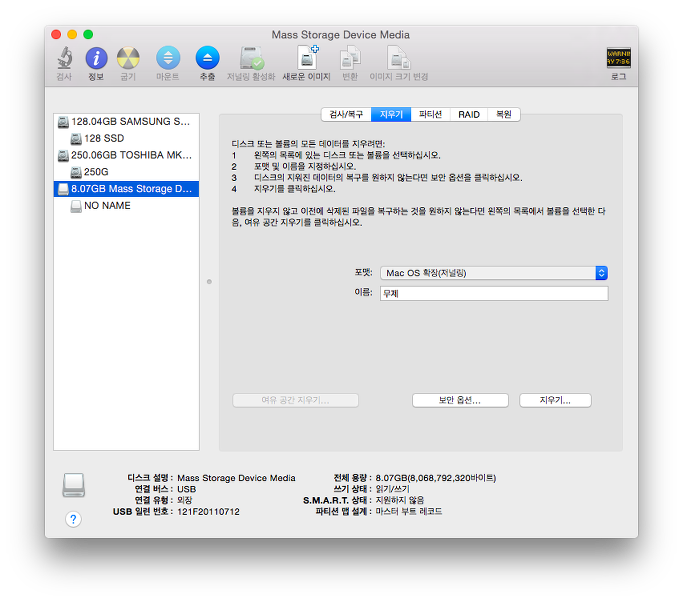
Task: Open the Log (로그) icon
Action: [618, 58]
